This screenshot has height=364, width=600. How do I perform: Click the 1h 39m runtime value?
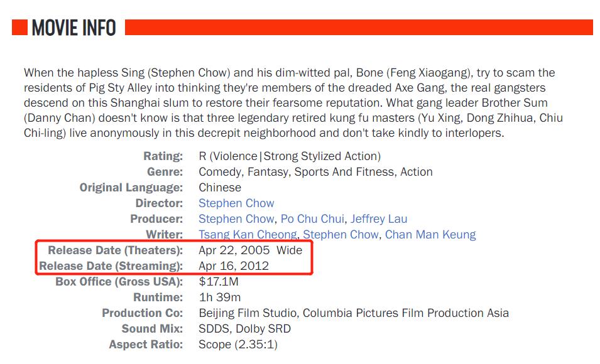click(220, 297)
